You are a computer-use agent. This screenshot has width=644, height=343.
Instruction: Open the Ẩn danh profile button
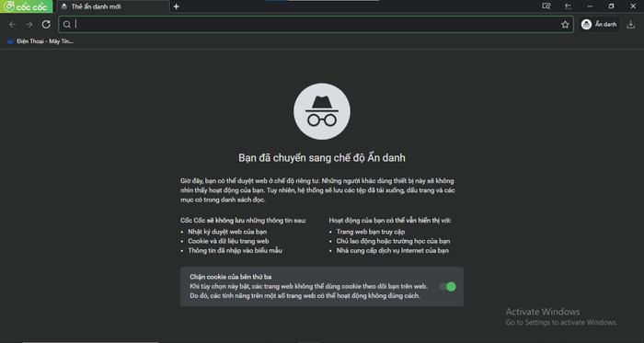tap(599, 25)
